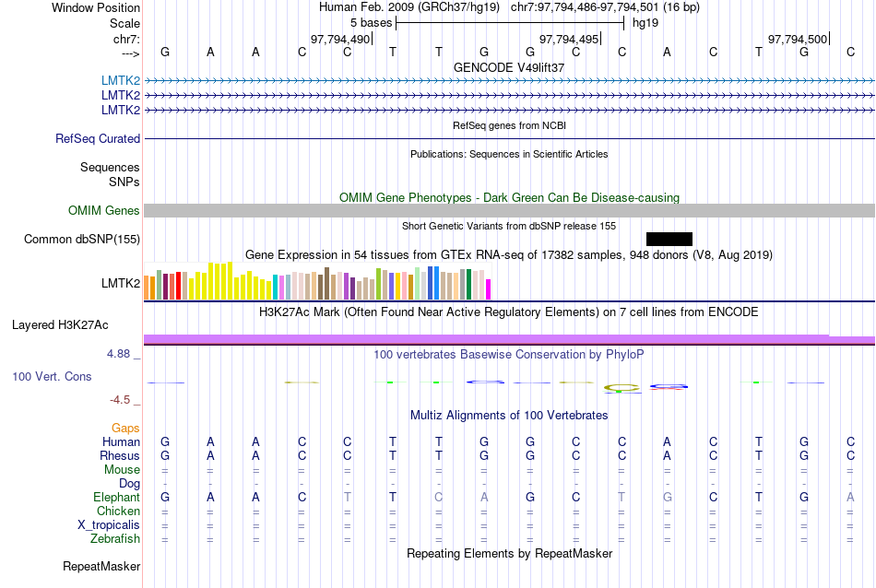
Task: Click the ---> sequence direction arrow label
Action: point(130,53)
